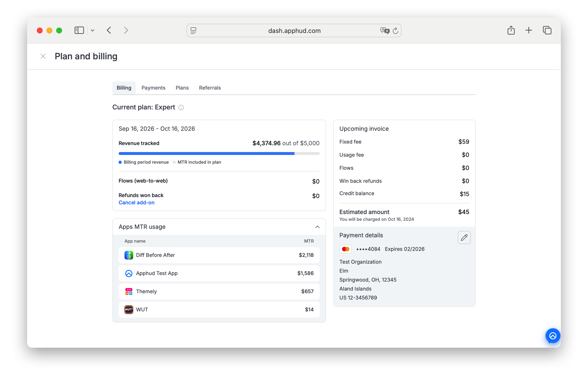Image resolution: width=588 pixels, height=384 pixels.
Task: Click the revenue tracked progress bar
Action: pos(219,154)
